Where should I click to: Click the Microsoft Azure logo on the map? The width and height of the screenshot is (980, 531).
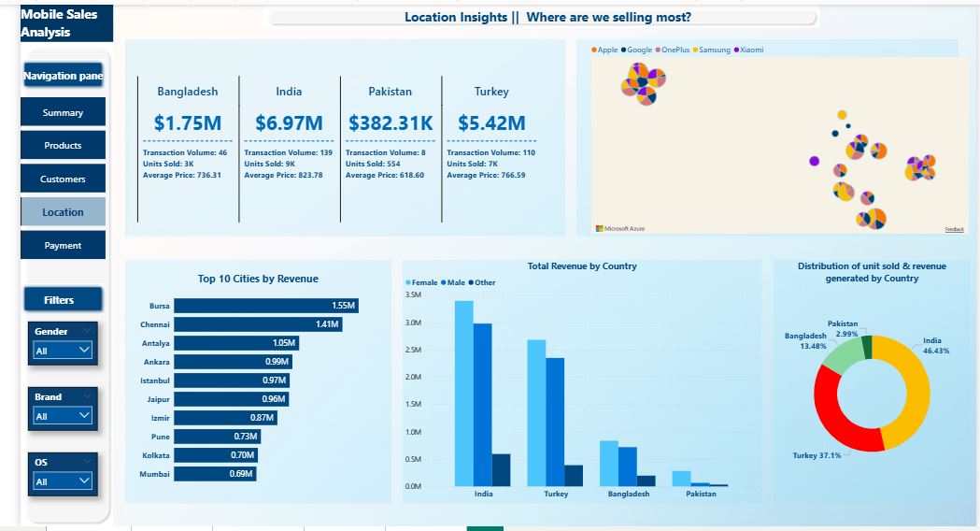620,228
